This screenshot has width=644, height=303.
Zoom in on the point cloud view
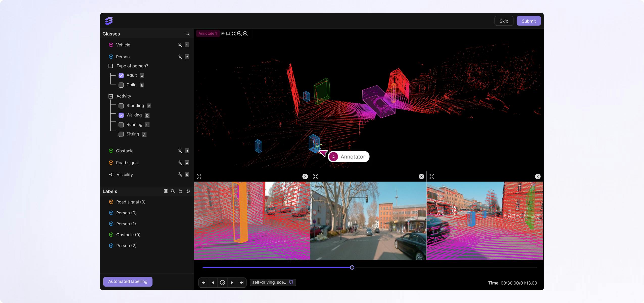coord(239,33)
